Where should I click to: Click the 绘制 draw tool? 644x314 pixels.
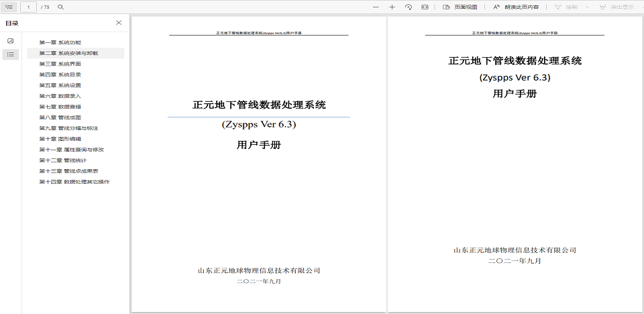tap(565, 7)
